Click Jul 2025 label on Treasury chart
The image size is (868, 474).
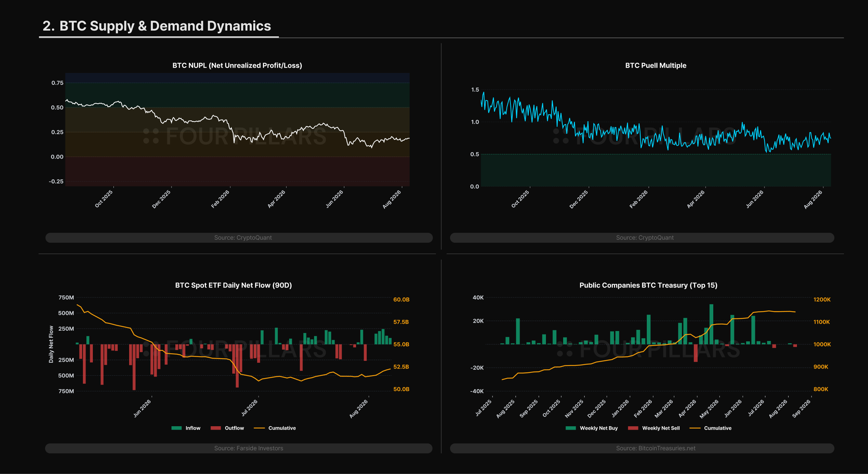pyautogui.click(x=483, y=408)
